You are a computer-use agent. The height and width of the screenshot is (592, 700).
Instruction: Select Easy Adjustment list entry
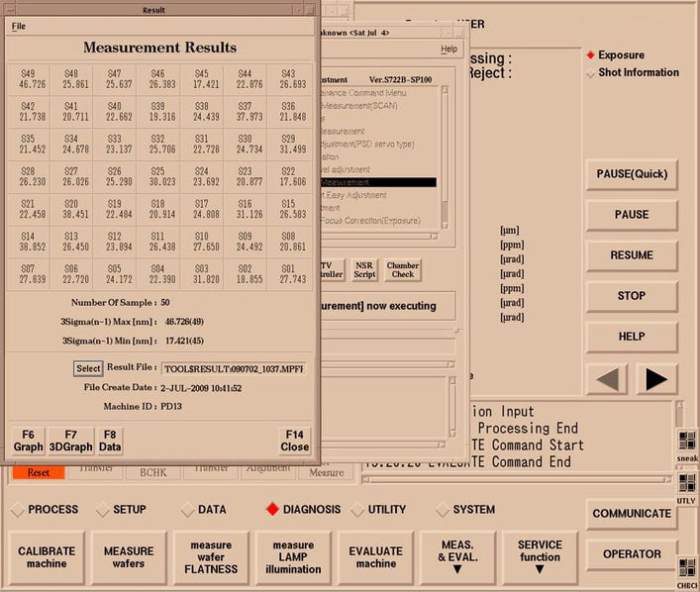(x=354, y=195)
